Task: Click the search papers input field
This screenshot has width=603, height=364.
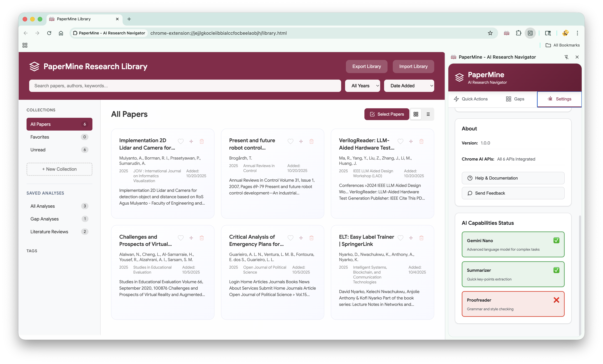Action: [185, 86]
